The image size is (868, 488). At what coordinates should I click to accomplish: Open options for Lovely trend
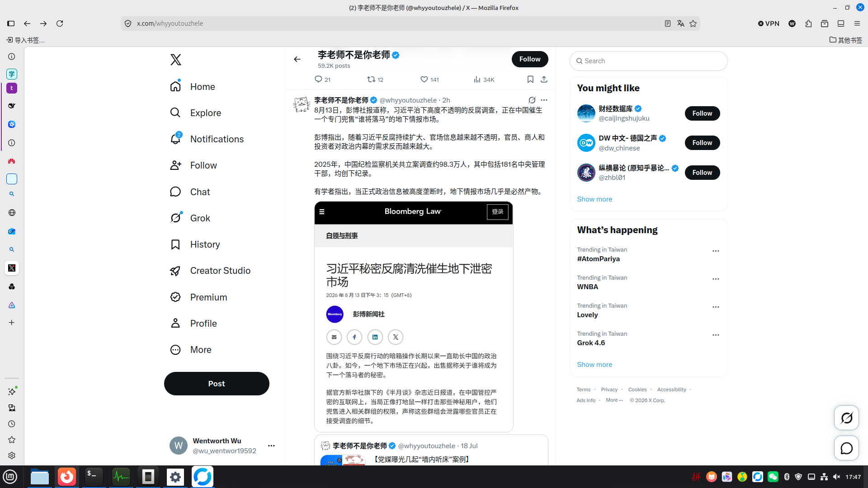[x=716, y=307]
